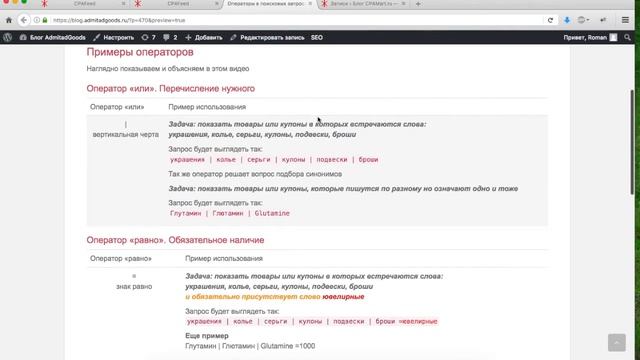Switch to the Запися Блог CPAMart tab

(x=363, y=4)
